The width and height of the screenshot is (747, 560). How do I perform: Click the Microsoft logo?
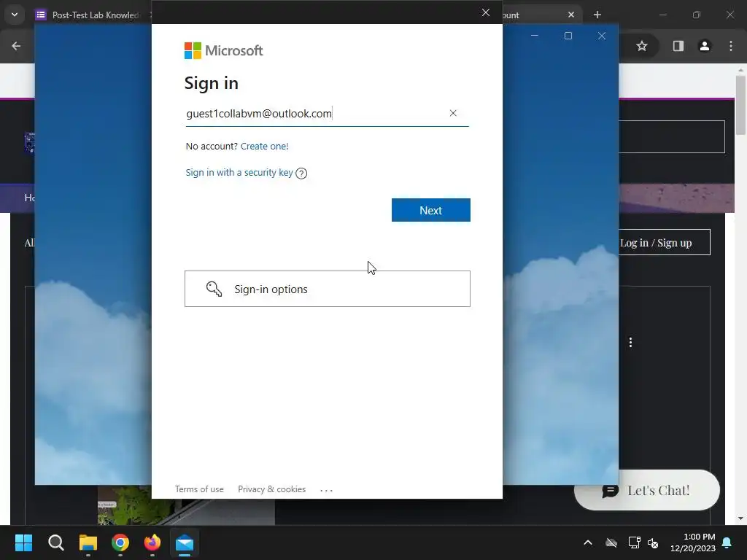click(x=223, y=50)
